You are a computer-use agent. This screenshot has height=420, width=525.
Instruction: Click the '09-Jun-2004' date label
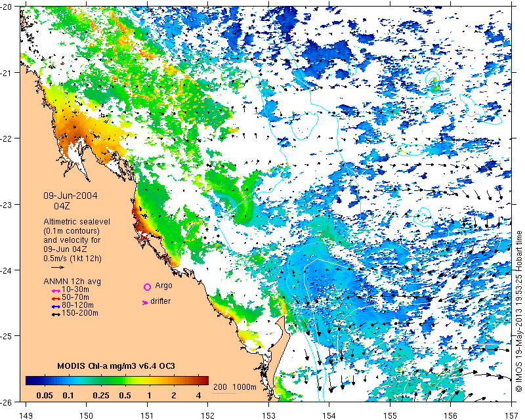click(70, 196)
